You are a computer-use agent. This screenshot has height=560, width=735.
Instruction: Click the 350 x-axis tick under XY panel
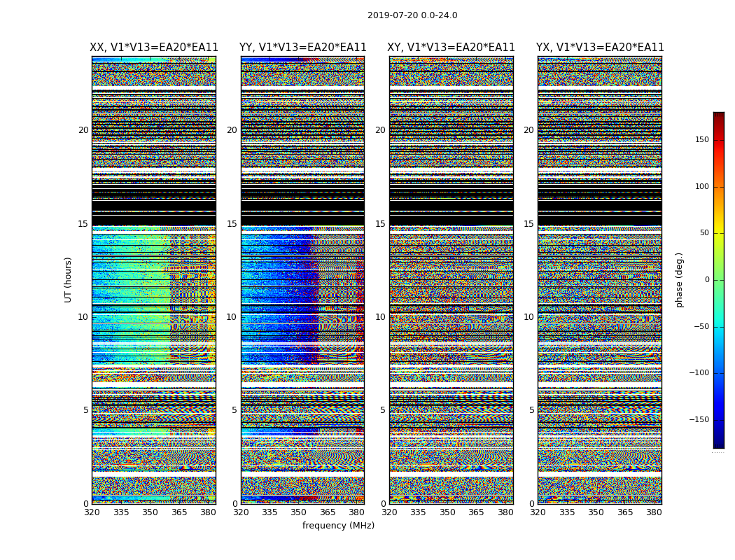[x=447, y=512]
